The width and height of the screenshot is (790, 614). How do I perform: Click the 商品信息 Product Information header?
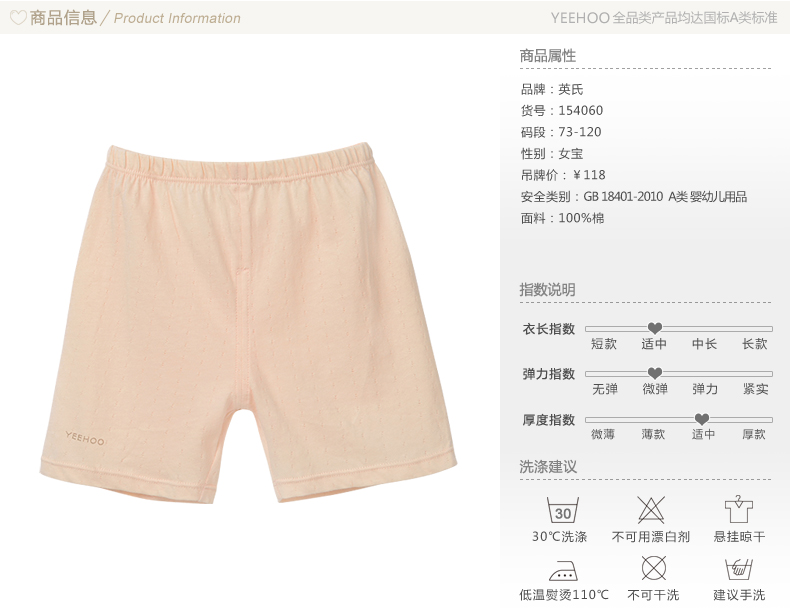coord(135,18)
